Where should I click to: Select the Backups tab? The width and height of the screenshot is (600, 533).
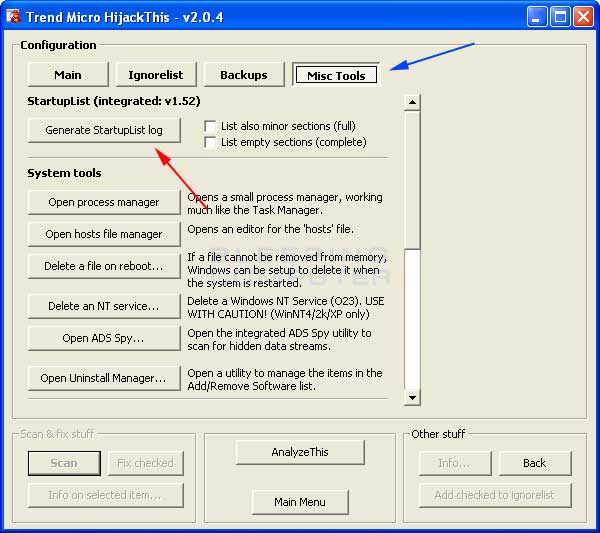pos(244,75)
